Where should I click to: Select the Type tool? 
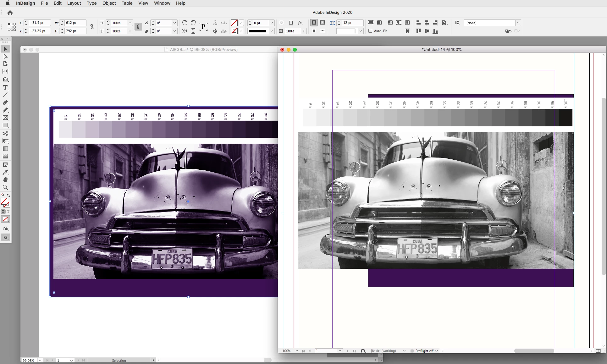pyautogui.click(x=5, y=87)
